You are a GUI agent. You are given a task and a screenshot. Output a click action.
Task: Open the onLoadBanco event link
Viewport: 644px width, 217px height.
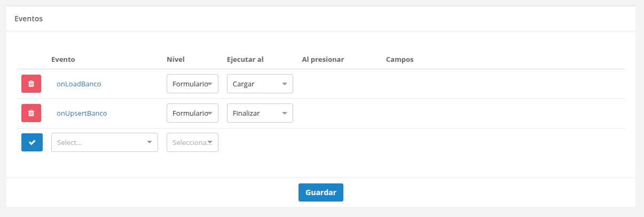78,84
